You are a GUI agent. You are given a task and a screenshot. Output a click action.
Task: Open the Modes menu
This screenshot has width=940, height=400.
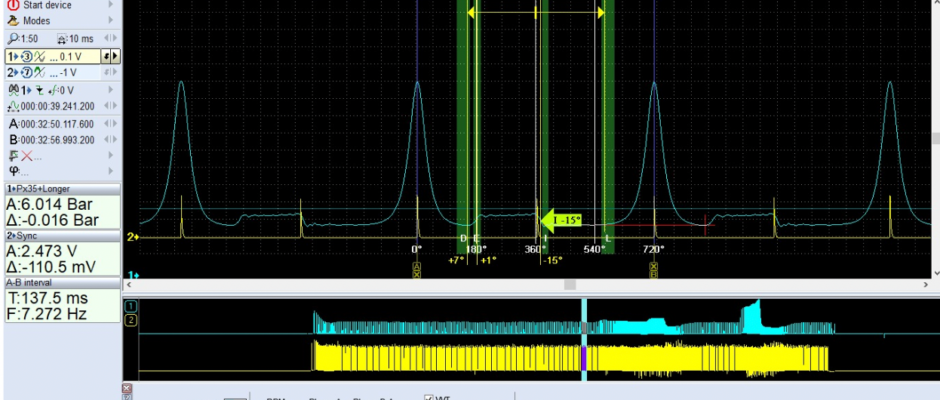(36, 21)
